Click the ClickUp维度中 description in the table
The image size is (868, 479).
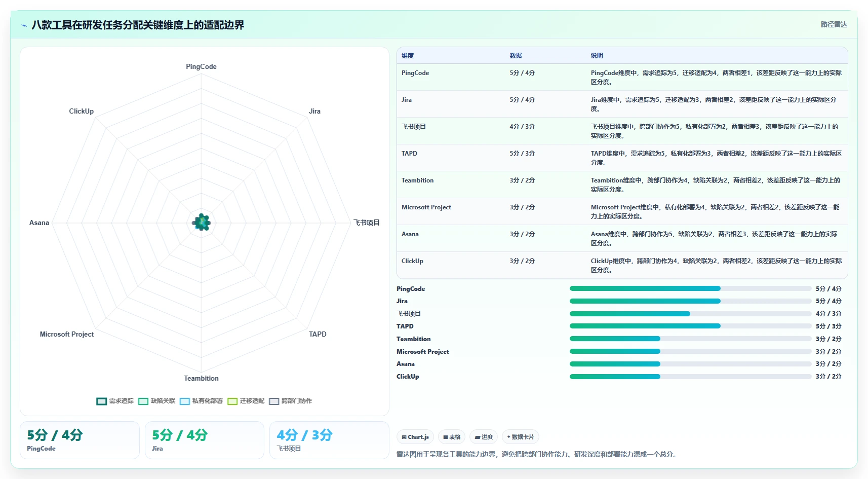point(716,266)
